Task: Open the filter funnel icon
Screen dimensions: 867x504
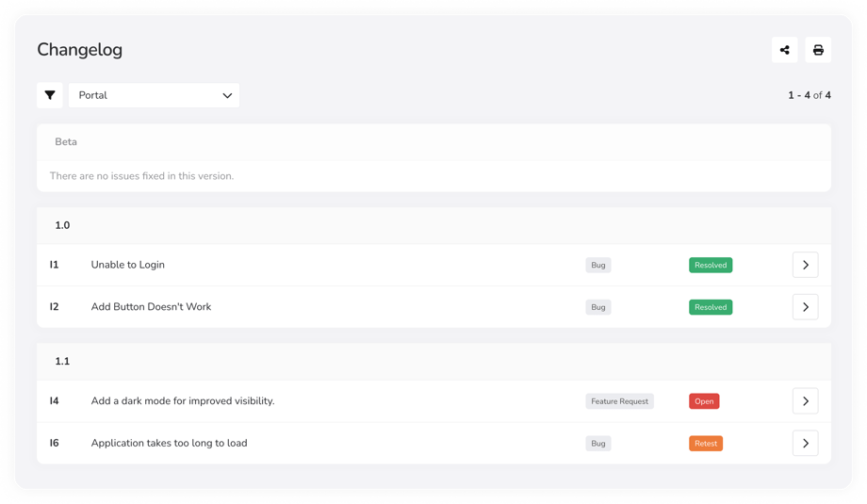Action: coord(50,95)
